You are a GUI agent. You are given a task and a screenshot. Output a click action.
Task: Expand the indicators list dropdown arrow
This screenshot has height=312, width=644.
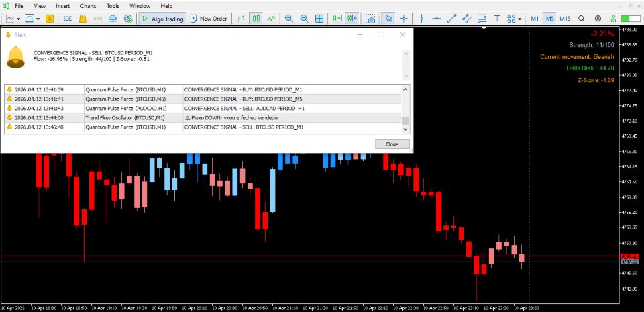click(38, 19)
